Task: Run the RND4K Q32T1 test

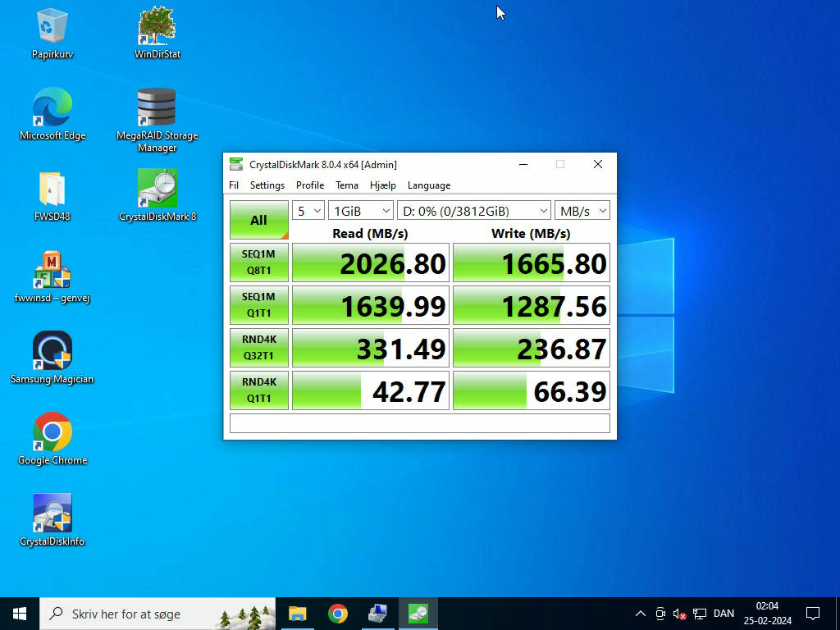Action: pyautogui.click(x=259, y=348)
